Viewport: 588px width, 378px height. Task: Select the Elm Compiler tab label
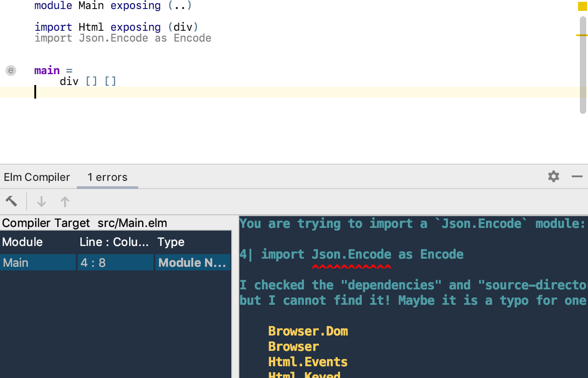(x=37, y=177)
